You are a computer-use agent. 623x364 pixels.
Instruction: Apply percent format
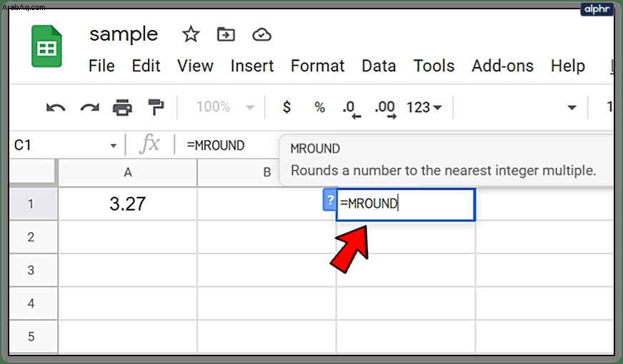coord(319,107)
